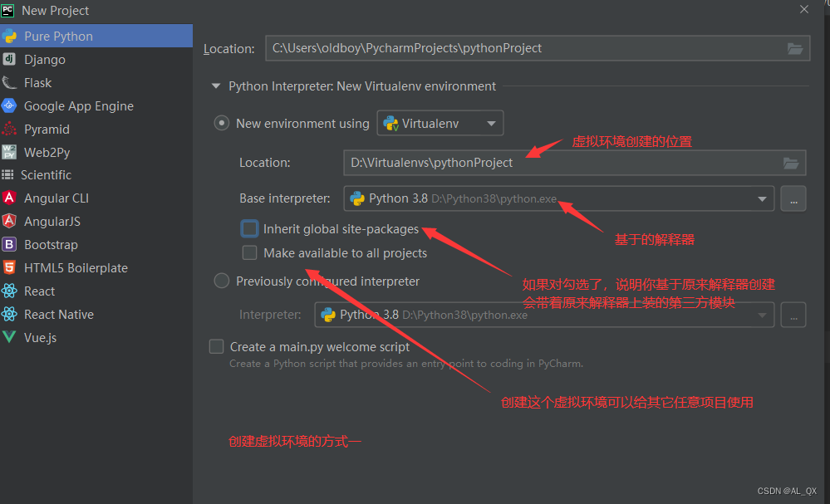The height and width of the screenshot is (504, 830).
Task: Click the HTML5 Boilerplate list entry
Action: (96, 267)
